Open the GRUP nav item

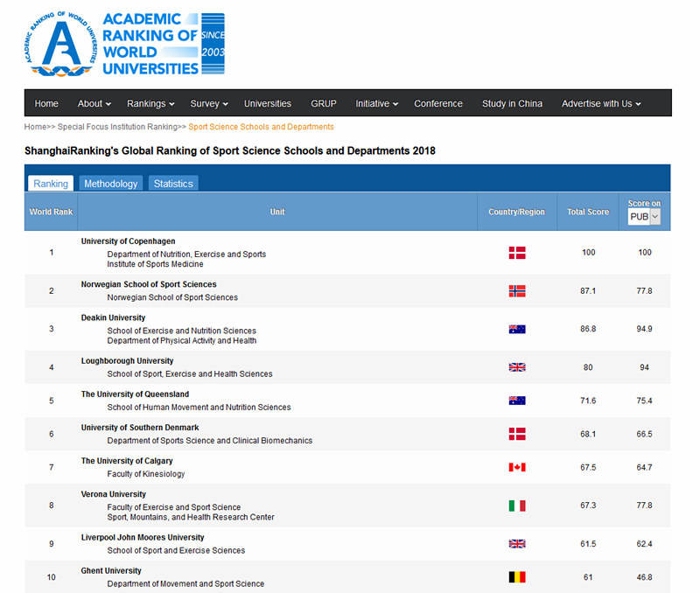(323, 103)
